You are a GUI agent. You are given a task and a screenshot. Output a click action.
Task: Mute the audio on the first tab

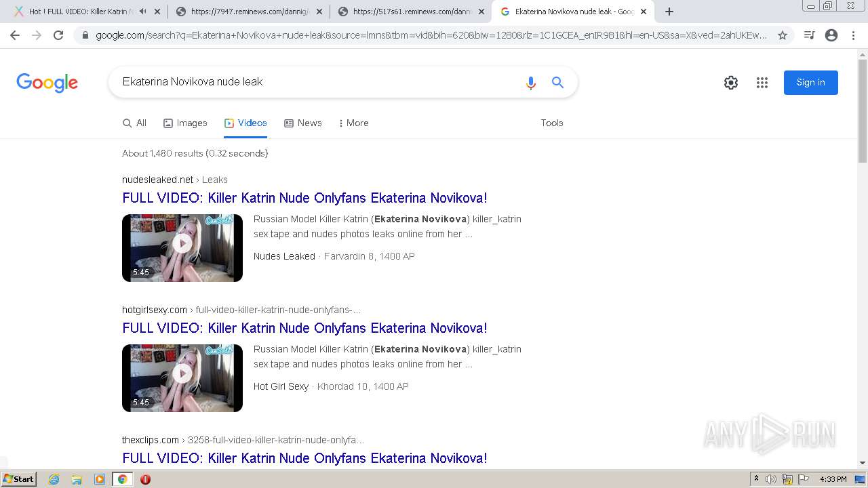142,12
